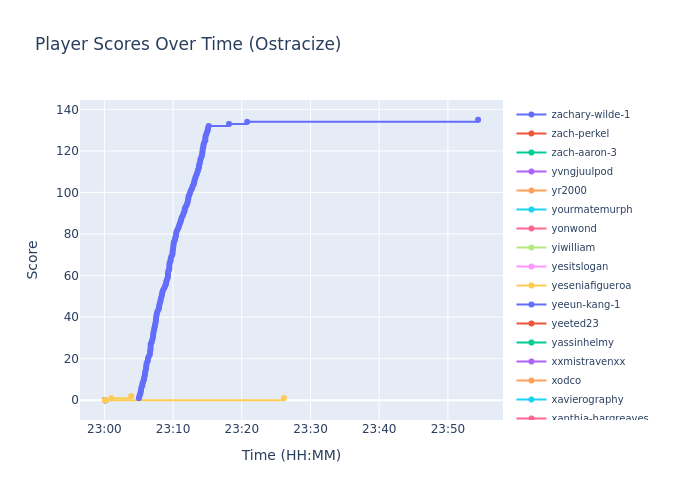This screenshot has width=700, height=500.
Task: Click the chart title Player Scores Over Time
Action: click(188, 45)
